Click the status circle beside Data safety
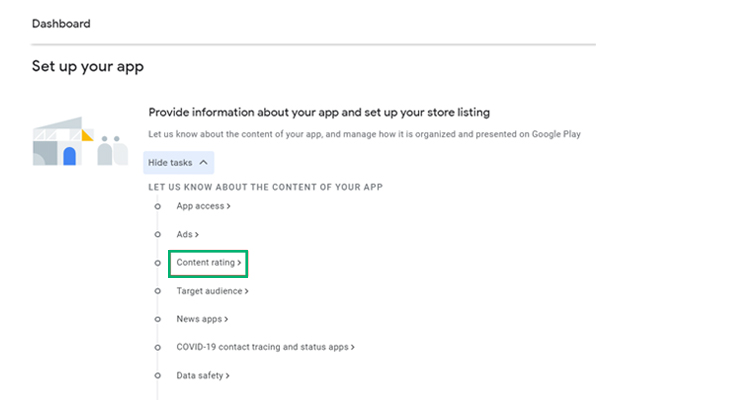Viewport: 730px width, 400px height. [x=158, y=376]
